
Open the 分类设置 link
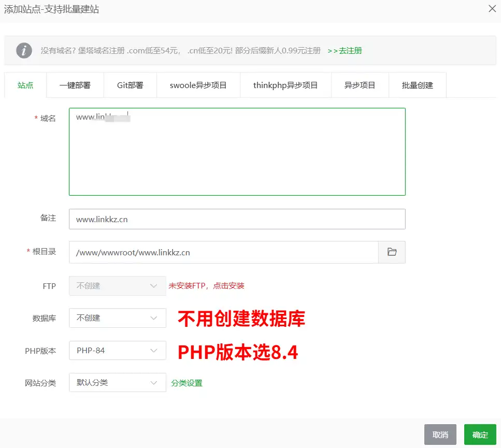coord(187,383)
